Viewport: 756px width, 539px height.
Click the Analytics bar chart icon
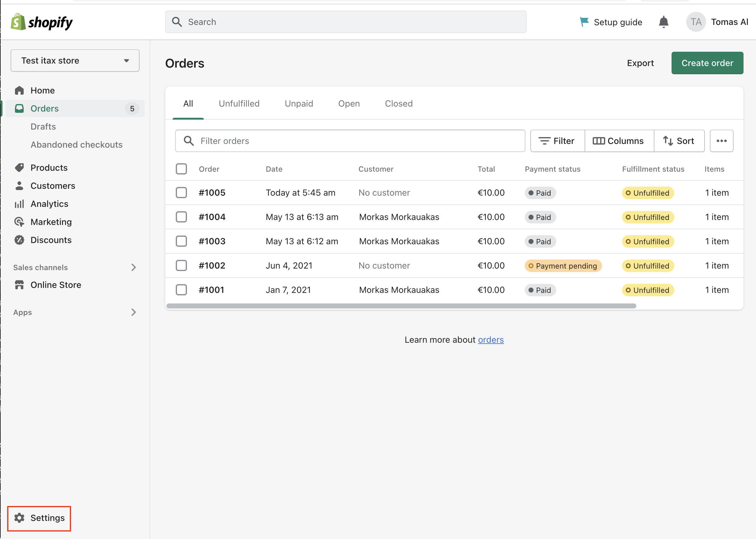click(x=19, y=204)
